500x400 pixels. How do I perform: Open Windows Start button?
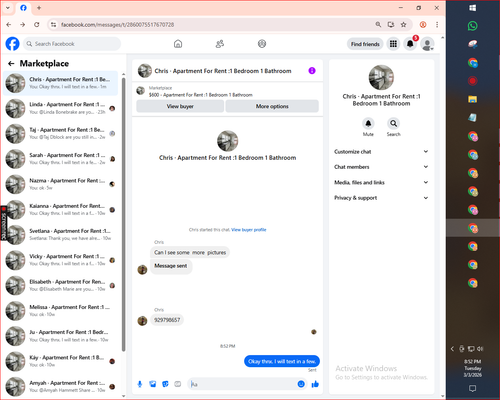coord(472,8)
